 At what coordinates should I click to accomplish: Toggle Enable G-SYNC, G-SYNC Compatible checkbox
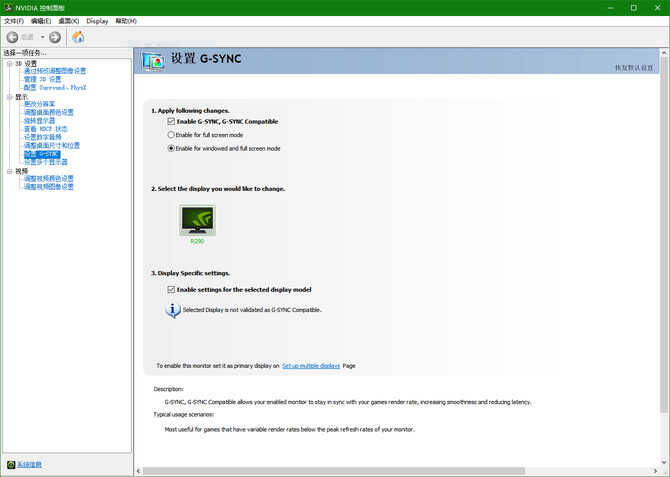[171, 121]
